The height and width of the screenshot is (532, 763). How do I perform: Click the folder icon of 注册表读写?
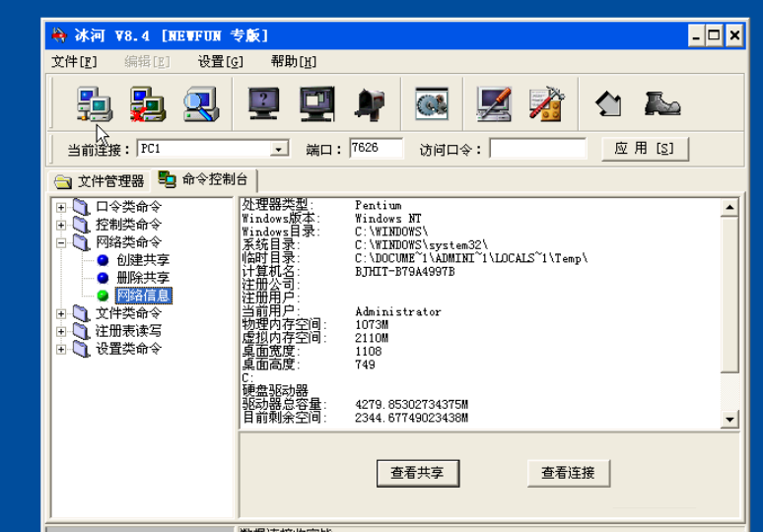81,331
